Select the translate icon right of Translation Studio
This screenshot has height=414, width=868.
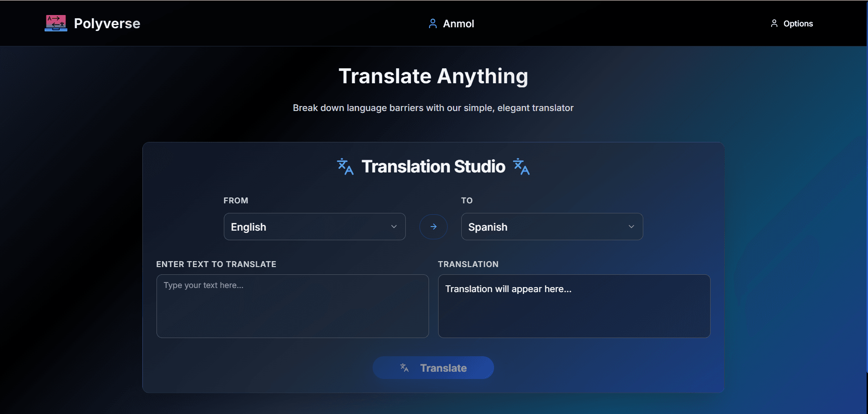coord(521,167)
